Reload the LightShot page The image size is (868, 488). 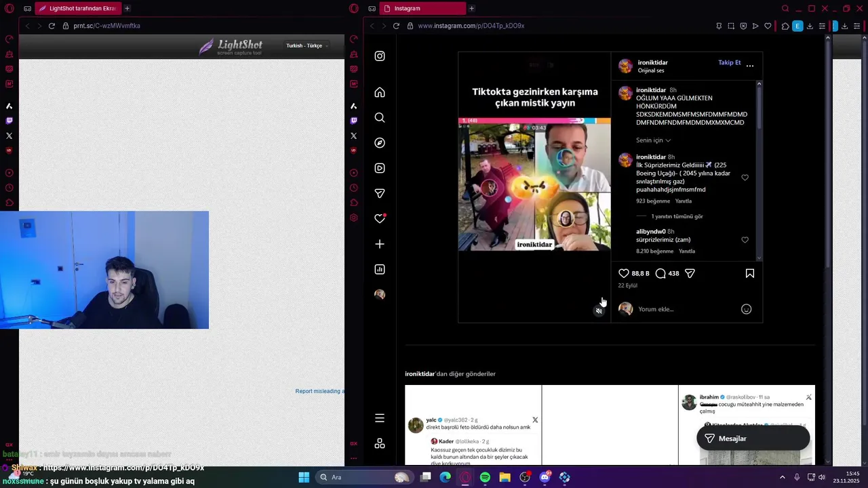(52, 26)
